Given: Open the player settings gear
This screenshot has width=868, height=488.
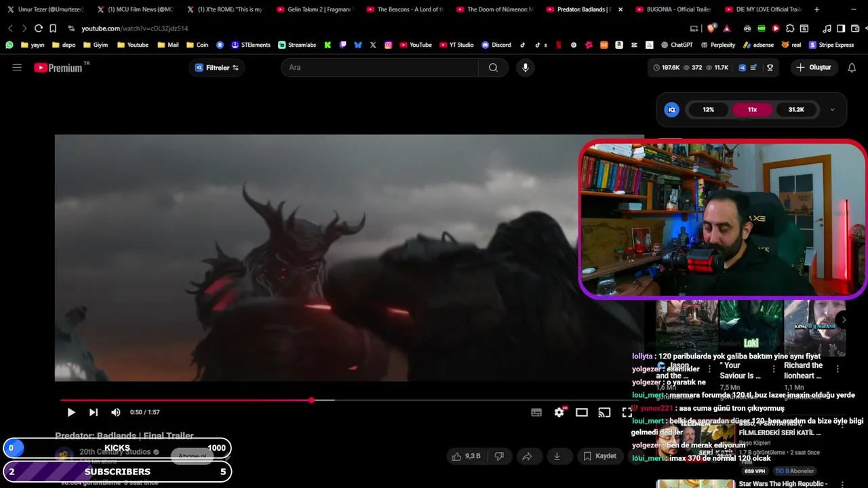Looking at the screenshot, I should pyautogui.click(x=559, y=412).
